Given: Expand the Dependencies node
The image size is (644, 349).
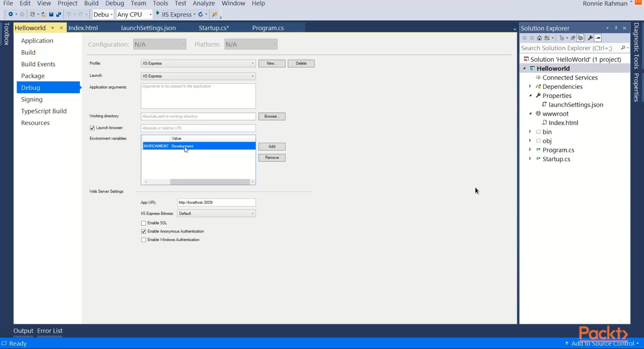Looking at the screenshot, I should pos(530,86).
